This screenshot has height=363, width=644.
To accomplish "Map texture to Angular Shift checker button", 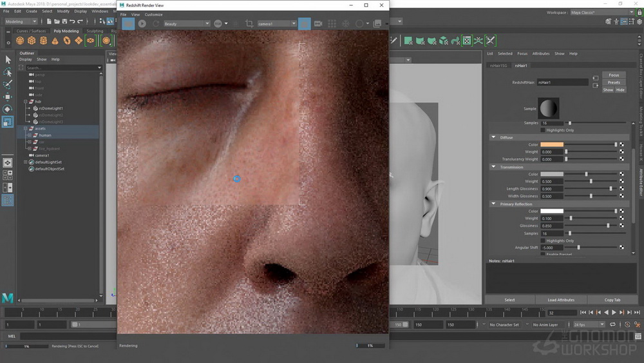I will (x=621, y=248).
